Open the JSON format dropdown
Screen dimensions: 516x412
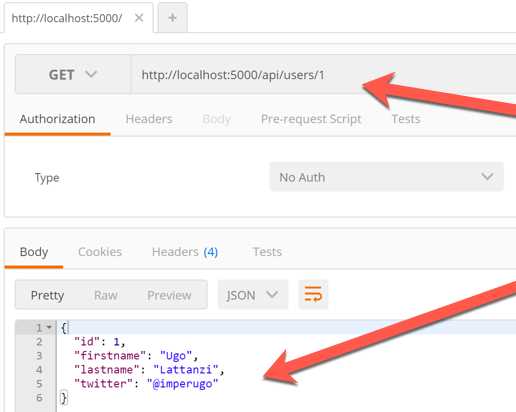point(253,295)
